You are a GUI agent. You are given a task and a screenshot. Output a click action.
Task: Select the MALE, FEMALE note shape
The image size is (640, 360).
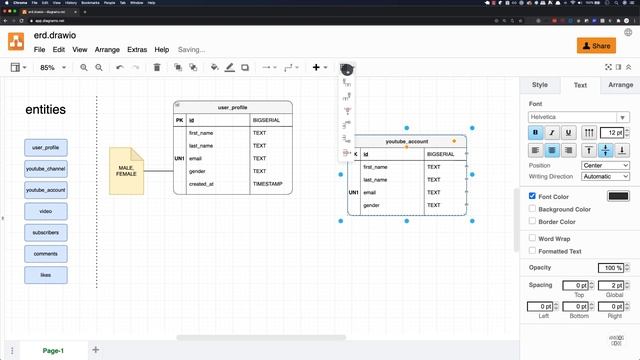pyautogui.click(x=127, y=171)
